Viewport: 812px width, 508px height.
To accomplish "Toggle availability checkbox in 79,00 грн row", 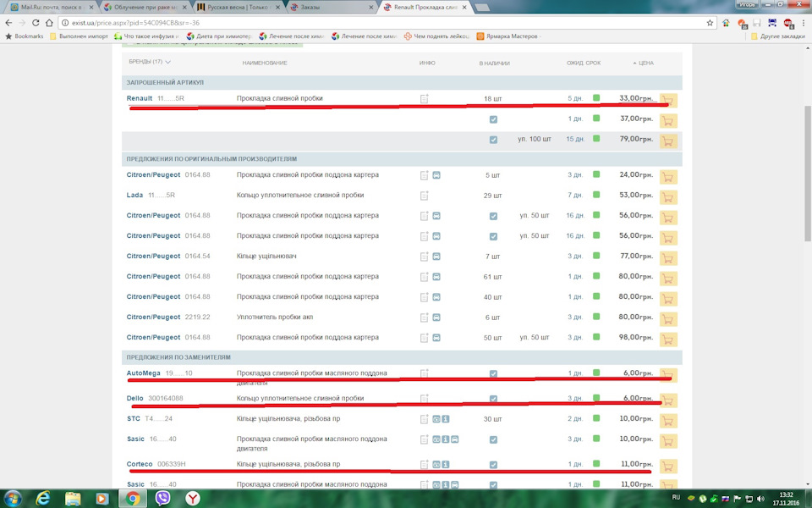I will tap(493, 140).
